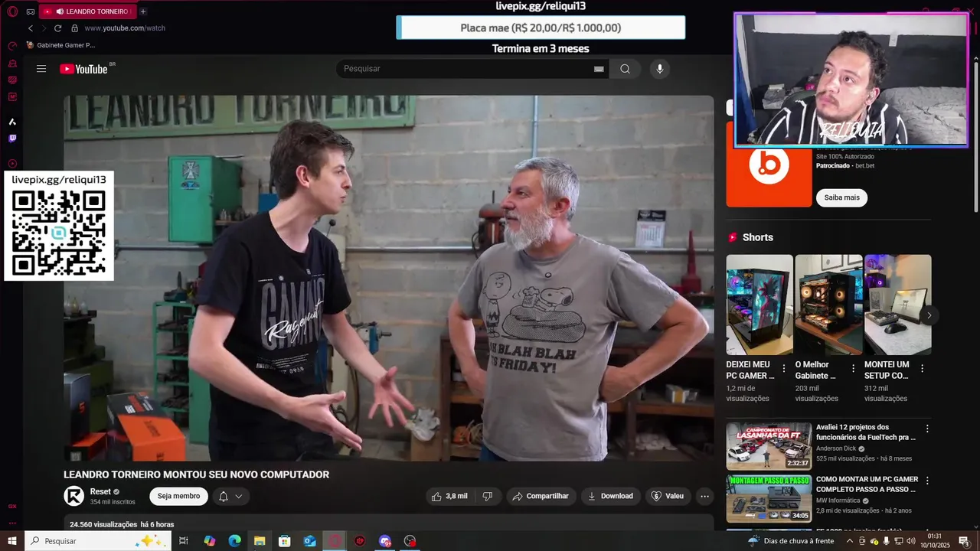Click the main video player
Screen dimensions: 980x551
point(388,278)
